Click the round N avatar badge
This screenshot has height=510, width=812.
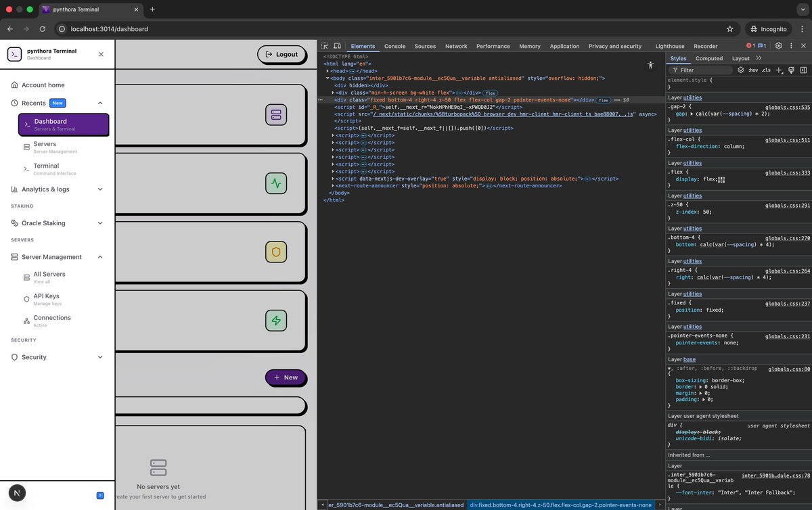pos(17,493)
